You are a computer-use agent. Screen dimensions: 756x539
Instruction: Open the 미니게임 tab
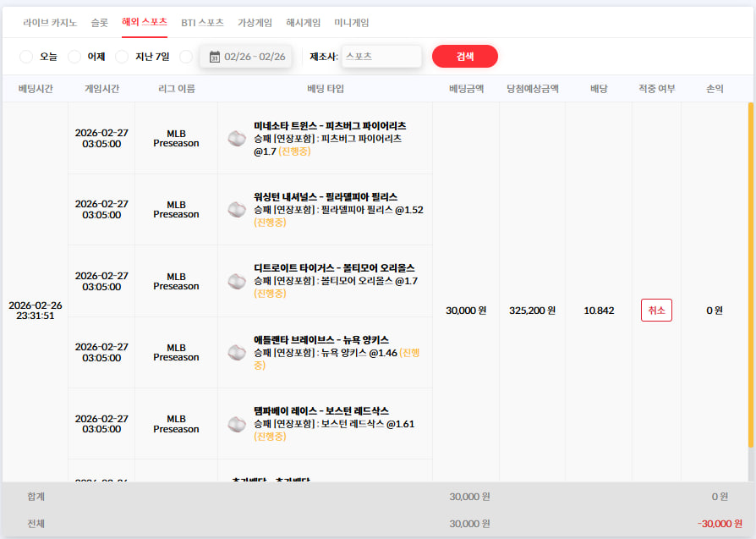[352, 23]
